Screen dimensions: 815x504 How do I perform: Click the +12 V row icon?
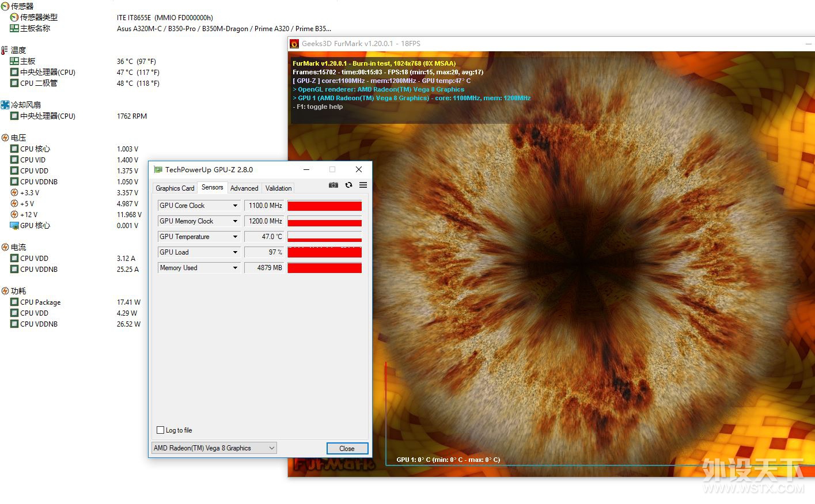coord(14,214)
